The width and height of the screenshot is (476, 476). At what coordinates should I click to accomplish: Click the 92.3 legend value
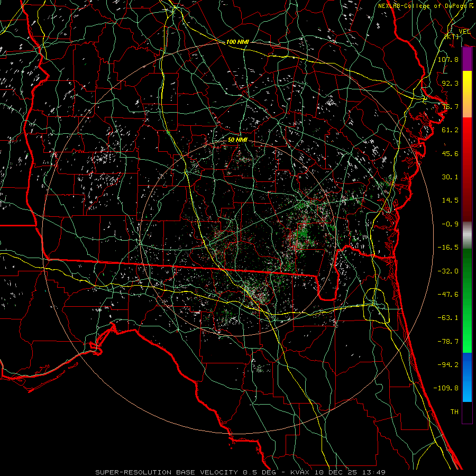pyautogui.click(x=450, y=83)
